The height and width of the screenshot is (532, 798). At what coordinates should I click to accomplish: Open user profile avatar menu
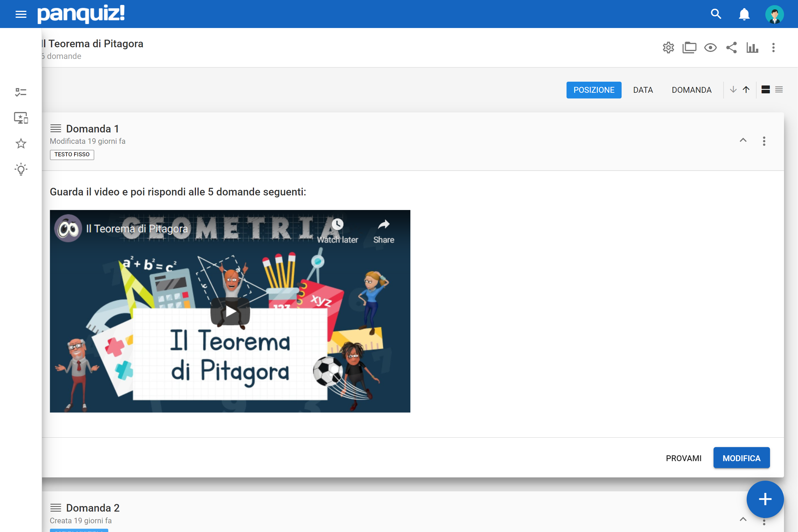[x=774, y=14]
